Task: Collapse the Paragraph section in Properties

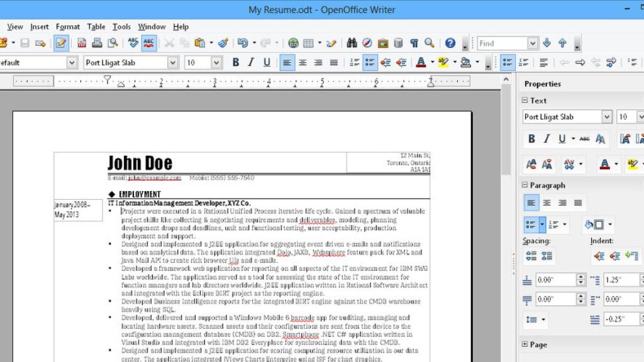Action: (524, 185)
